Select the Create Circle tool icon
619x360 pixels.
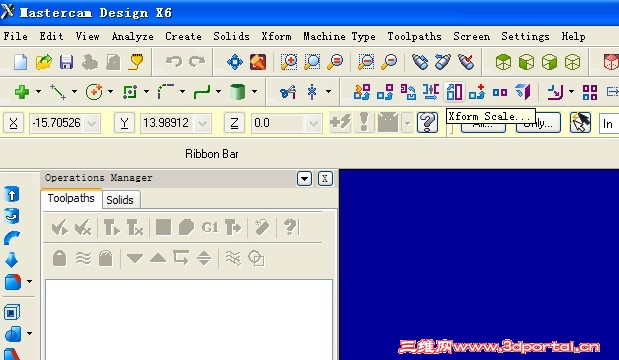point(94,92)
